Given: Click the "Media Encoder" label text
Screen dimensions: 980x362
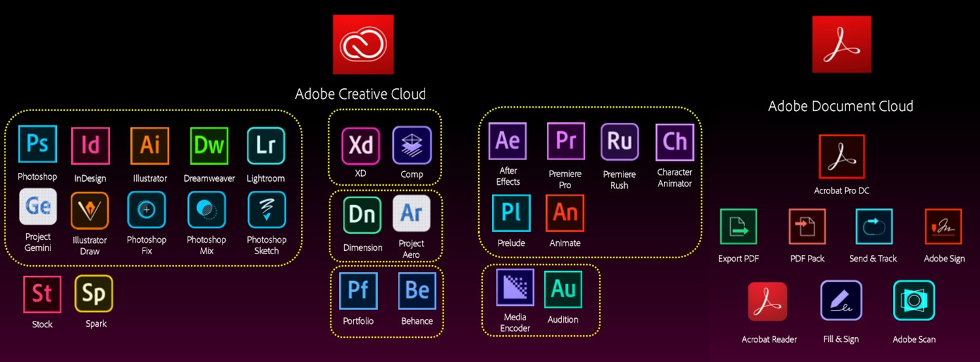Looking at the screenshot, I should click(x=516, y=322).
